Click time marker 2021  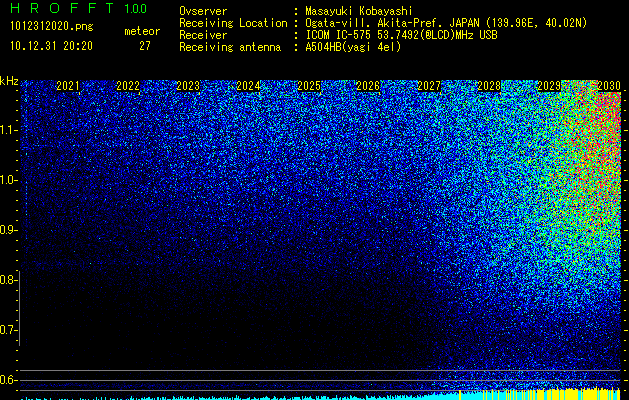pos(68,86)
